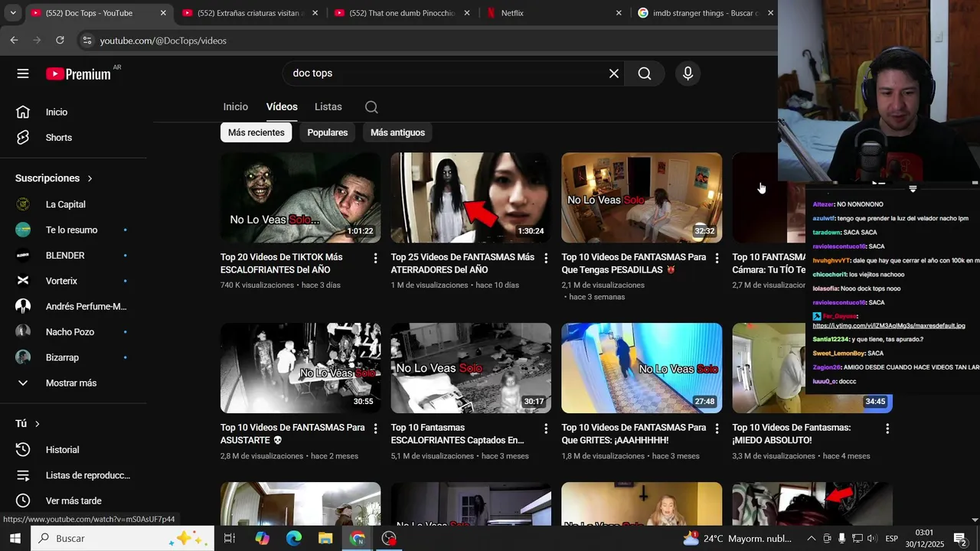980x551 pixels.
Task: Search within channel using magnifier icon
Action: click(371, 107)
